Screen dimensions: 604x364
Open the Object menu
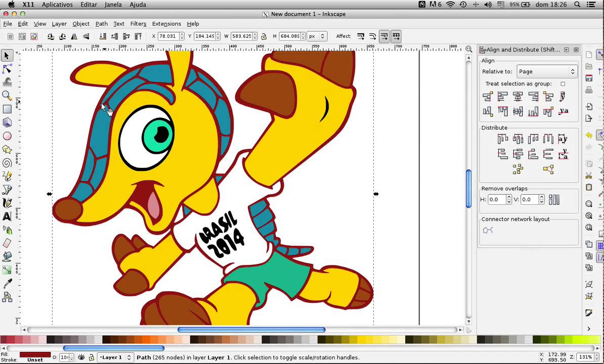coord(81,23)
